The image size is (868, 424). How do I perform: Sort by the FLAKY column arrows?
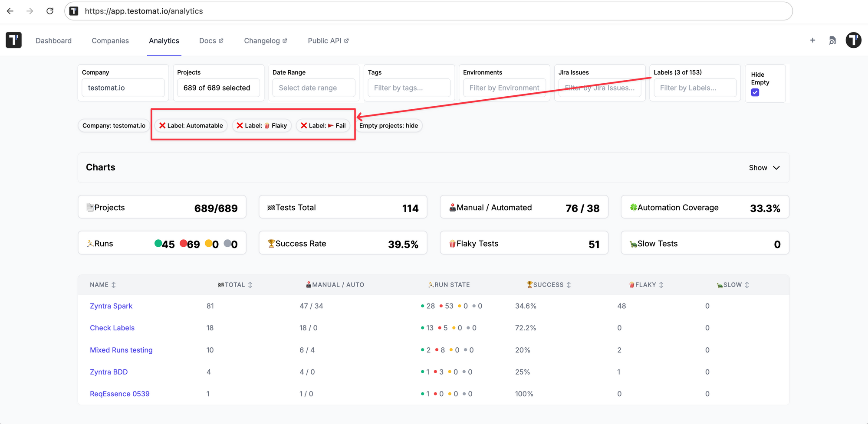point(661,285)
